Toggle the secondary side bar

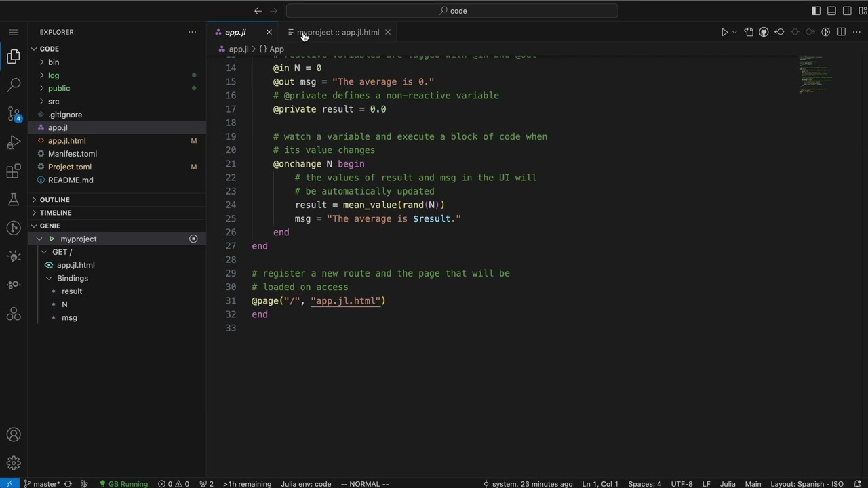click(847, 11)
